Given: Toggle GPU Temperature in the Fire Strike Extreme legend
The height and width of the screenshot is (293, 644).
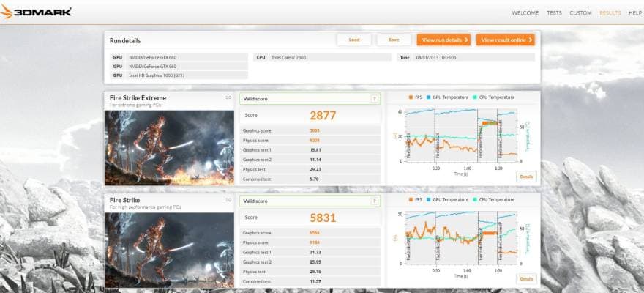Looking at the screenshot, I should coord(448,97).
